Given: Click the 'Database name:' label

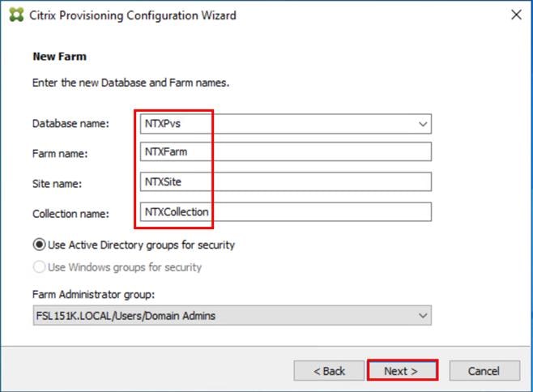Looking at the screenshot, I should (70, 124).
